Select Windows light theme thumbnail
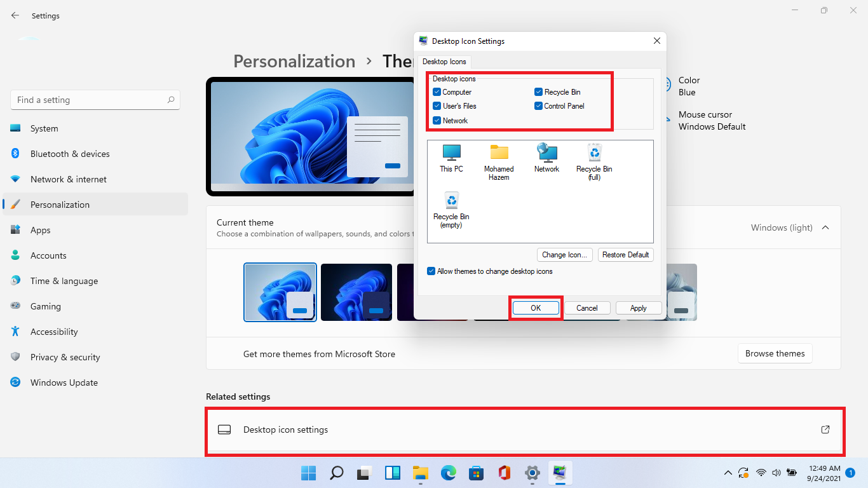868x488 pixels. (x=280, y=292)
